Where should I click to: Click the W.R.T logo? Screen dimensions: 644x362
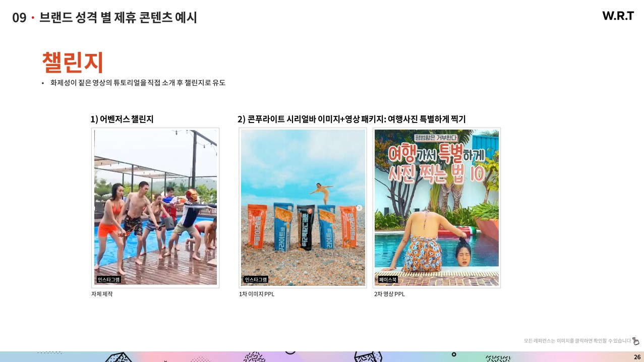coord(618,16)
